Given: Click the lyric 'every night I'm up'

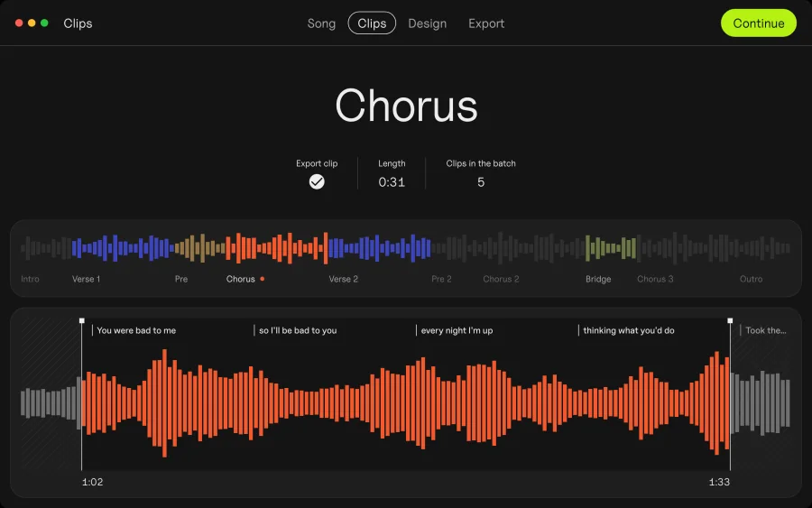Looking at the screenshot, I should 457,330.
